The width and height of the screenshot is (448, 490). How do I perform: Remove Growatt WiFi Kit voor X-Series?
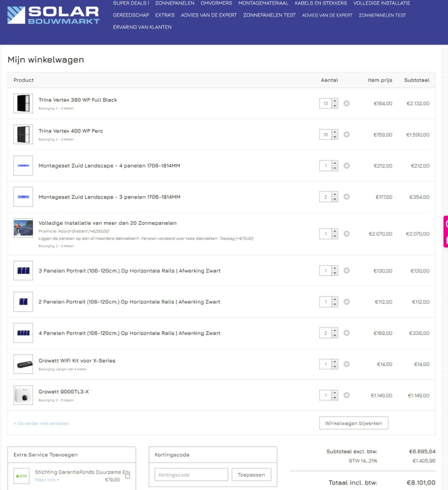click(x=346, y=364)
